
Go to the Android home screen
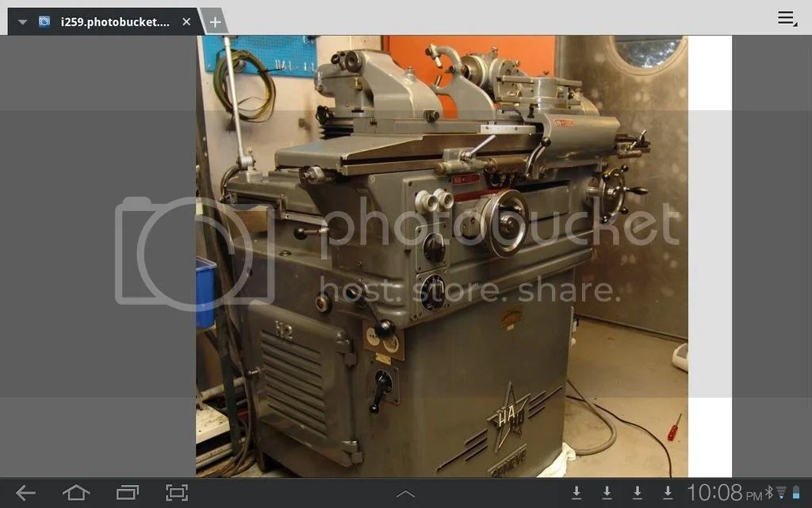[76, 493]
